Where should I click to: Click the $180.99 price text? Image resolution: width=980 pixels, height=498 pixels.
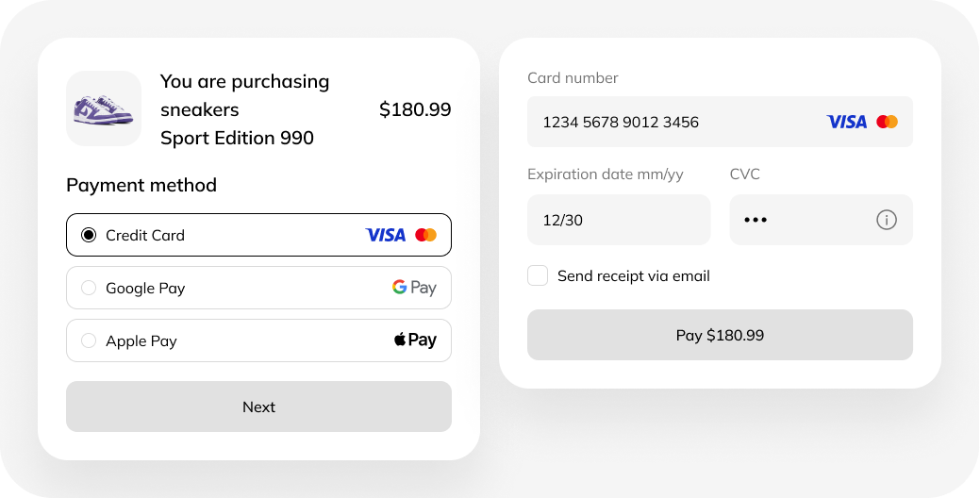[415, 109]
